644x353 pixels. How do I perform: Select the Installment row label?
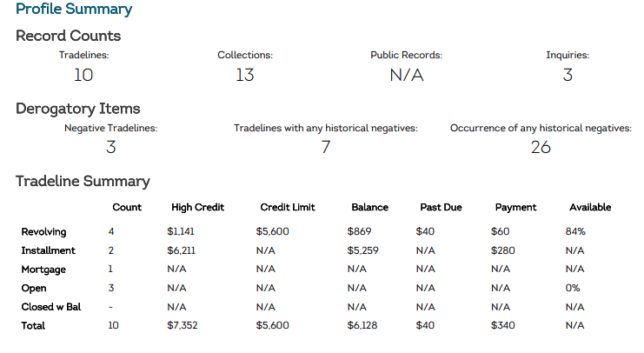(48, 250)
